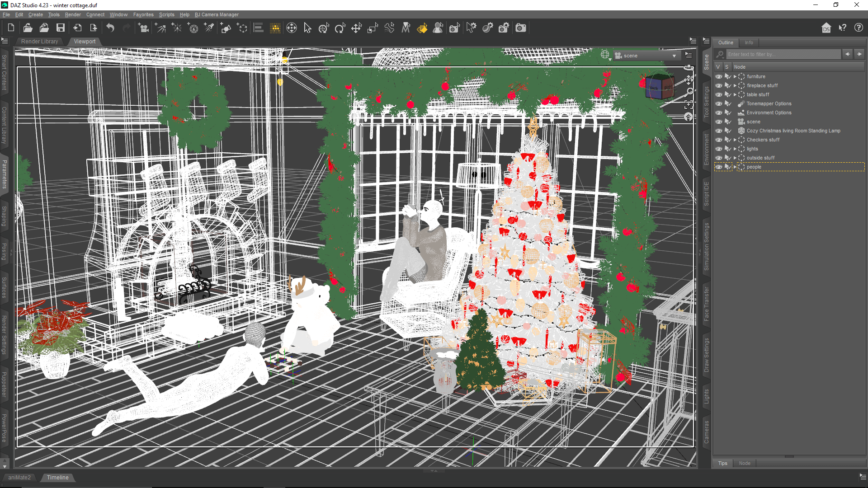Click the viewport Frame selection icon

[x=689, y=105]
